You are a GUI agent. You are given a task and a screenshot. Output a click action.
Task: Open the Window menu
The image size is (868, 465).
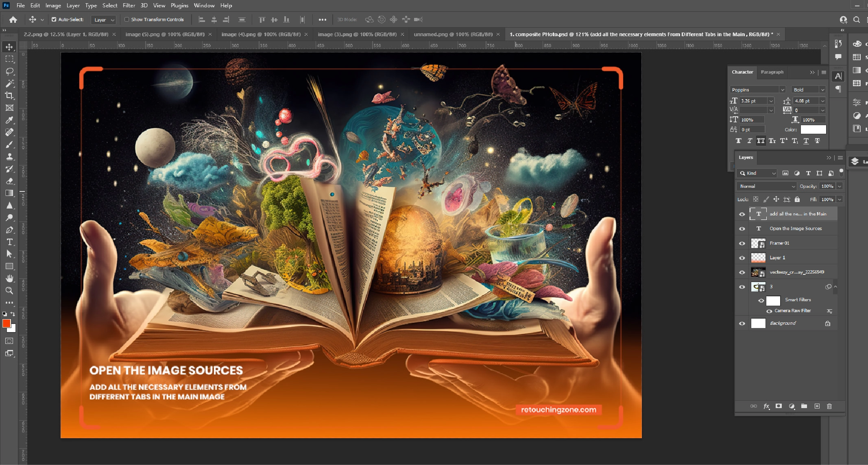[204, 5]
